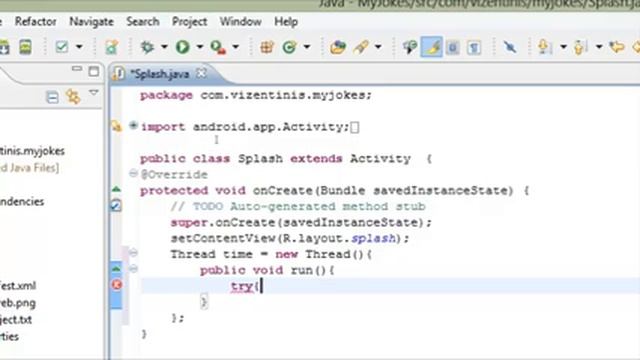The width and height of the screenshot is (640, 360).
Task: Toggle Block Selection Mode icon
Action: click(x=453, y=48)
